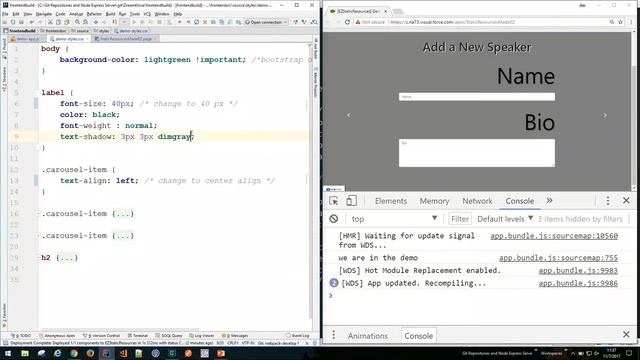This screenshot has width=640, height=360.
Task: Close the DevTools bottom drawer
Action: tap(626, 335)
